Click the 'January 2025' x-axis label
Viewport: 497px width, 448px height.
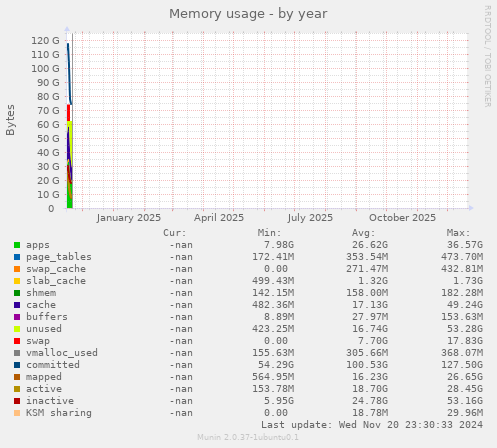pos(129,218)
